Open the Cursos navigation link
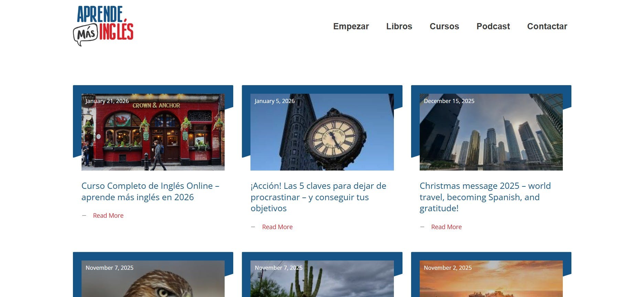The height and width of the screenshot is (297, 644). pyautogui.click(x=444, y=26)
